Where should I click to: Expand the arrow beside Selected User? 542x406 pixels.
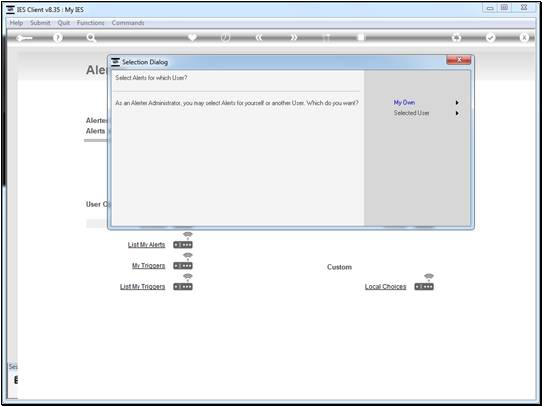click(457, 113)
